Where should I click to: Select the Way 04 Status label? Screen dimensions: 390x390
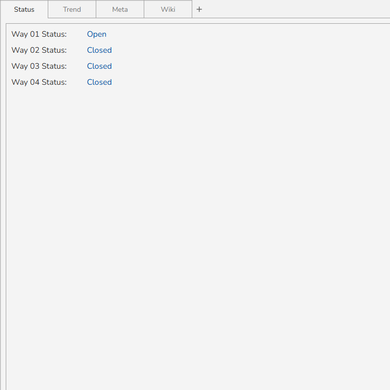click(x=39, y=82)
